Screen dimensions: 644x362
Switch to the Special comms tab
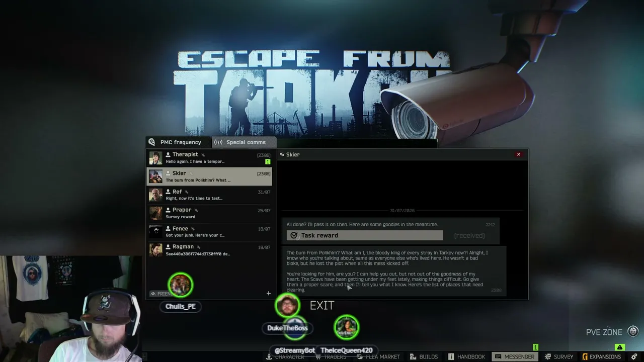[x=244, y=142]
